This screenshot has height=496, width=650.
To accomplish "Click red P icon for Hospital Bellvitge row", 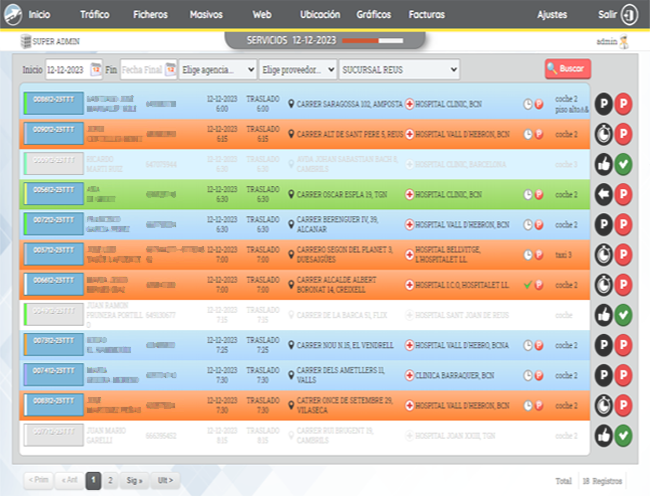I will click(623, 254).
